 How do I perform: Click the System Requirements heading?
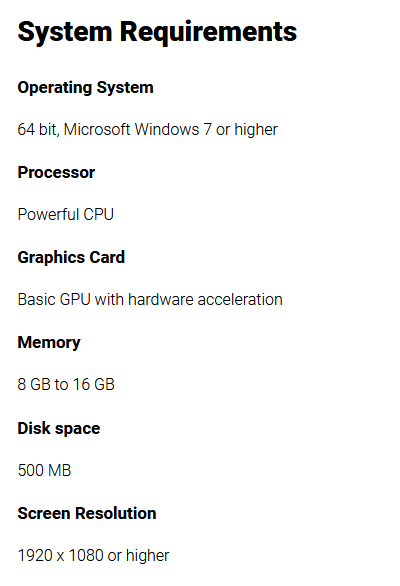pos(157,33)
